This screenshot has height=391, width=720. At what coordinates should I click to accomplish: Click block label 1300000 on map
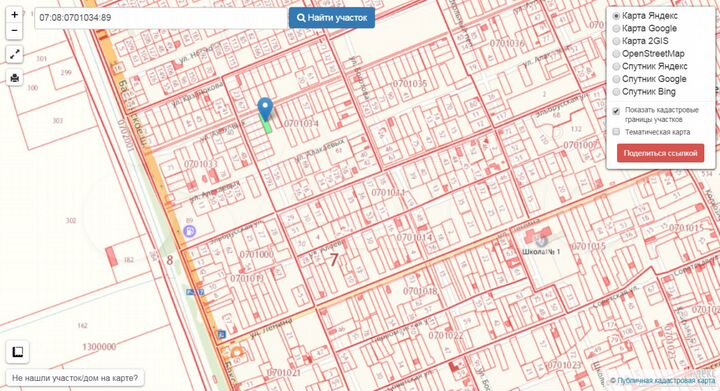(x=99, y=346)
